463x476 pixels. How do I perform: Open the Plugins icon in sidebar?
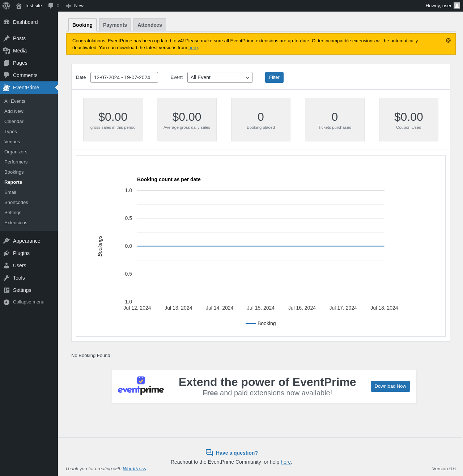(x=7, y=253)
